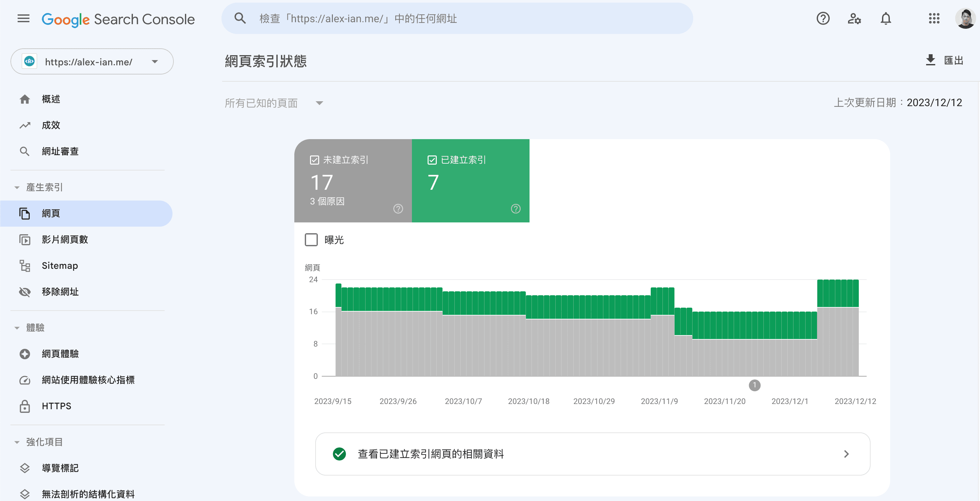
Task: Open user and settings management icon
Action: (x=854, y=18)
